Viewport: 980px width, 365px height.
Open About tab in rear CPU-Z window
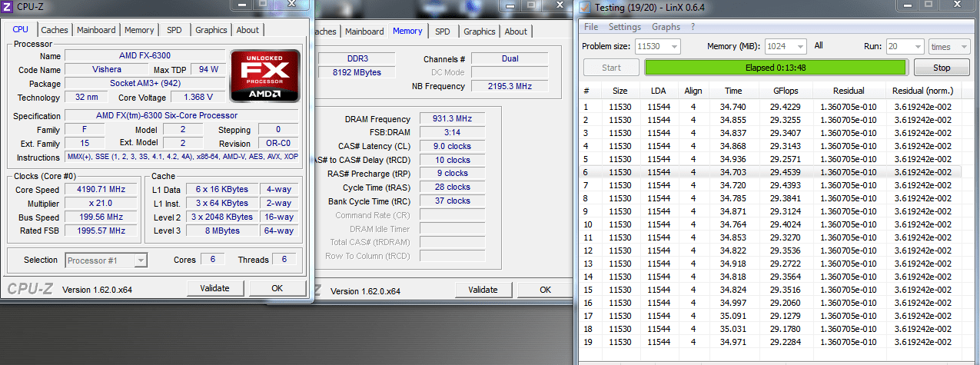click(516, 32)
